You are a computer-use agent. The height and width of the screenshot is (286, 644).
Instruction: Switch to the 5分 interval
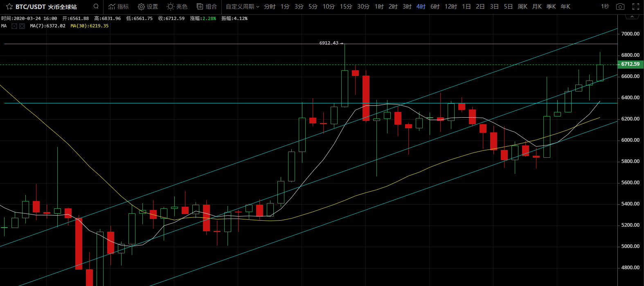pyautogui.click(x=313, y=7)
